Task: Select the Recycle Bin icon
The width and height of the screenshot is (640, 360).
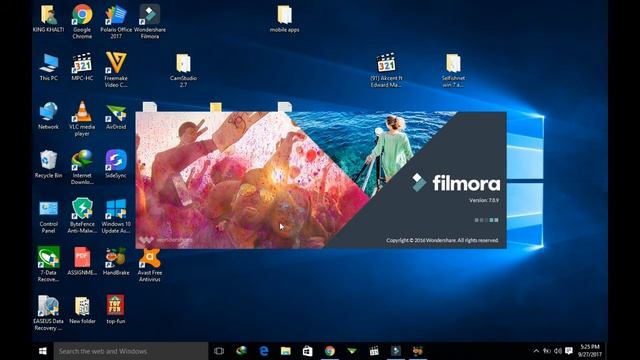Action: (x=48, y=164)
